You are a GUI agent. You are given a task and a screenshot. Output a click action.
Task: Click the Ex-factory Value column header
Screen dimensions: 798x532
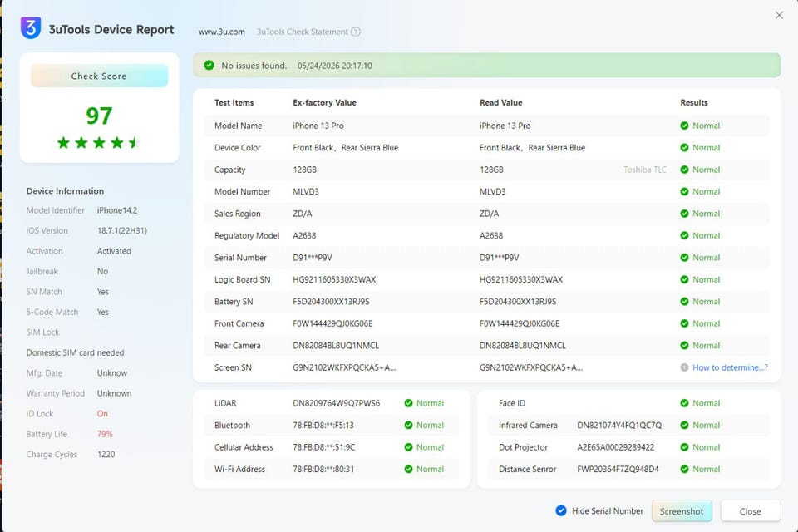325,102
